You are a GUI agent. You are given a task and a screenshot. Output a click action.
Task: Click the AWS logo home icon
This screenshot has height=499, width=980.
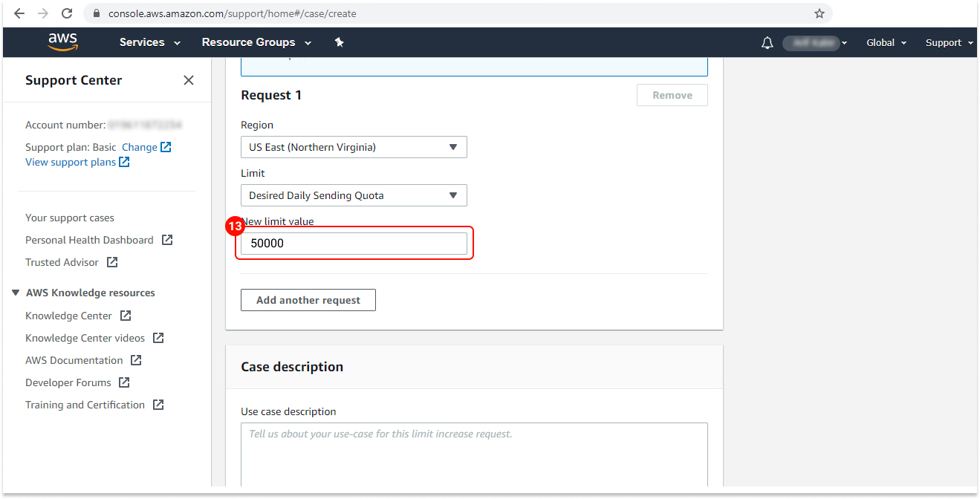click(x=62, y=42)
